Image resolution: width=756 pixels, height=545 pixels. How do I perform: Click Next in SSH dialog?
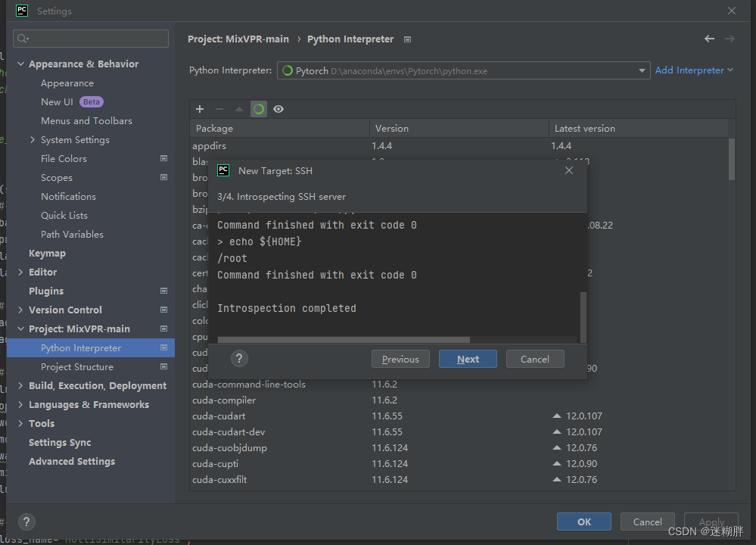click(x=468, y=359)
